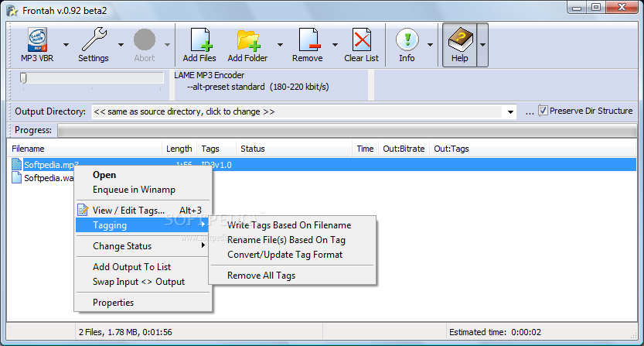Open the Help book icon
The width and height of the screenshot is (644, 346).
pyautogui.click(x=461, y=39)
